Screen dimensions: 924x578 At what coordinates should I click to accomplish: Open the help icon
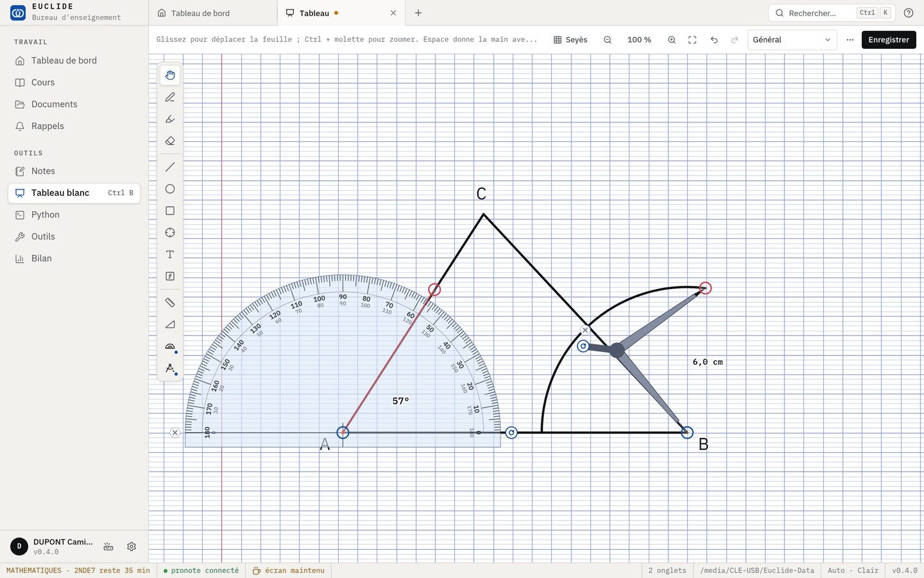click(909, 13)
